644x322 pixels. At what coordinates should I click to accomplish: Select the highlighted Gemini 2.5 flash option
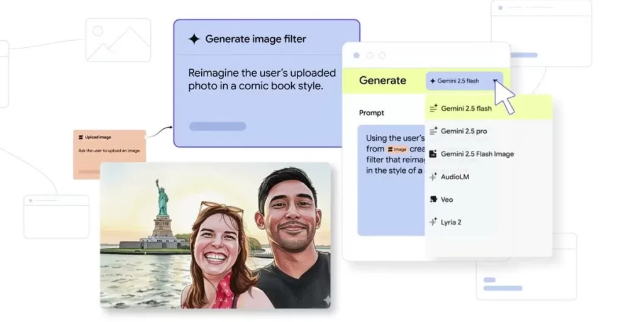466,108
